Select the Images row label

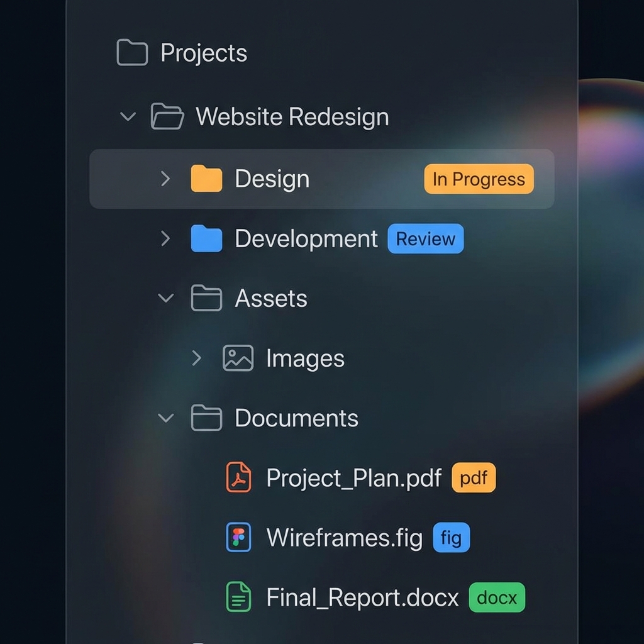pyautogui.click(x=305, y=359)
